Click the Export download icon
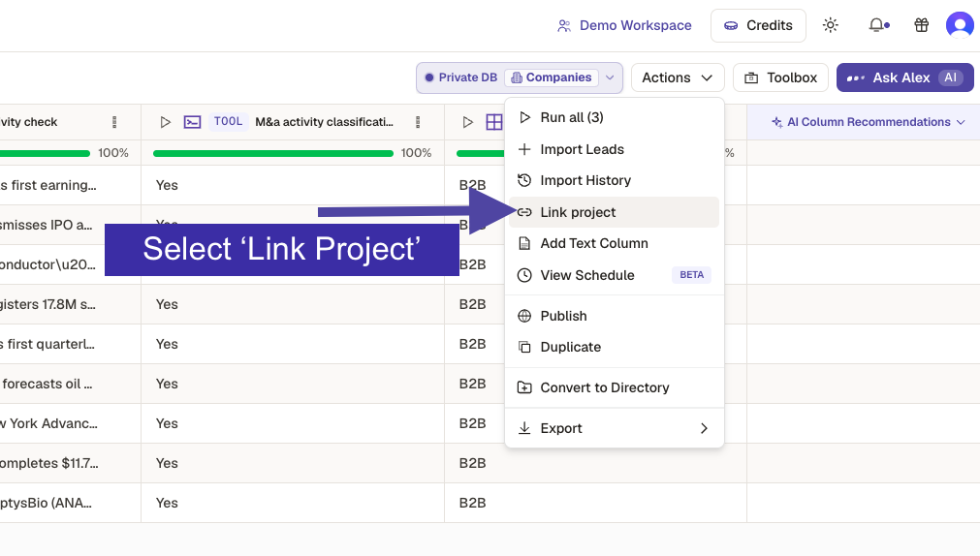Screen dimensions: 980x556 coord(524,428)
